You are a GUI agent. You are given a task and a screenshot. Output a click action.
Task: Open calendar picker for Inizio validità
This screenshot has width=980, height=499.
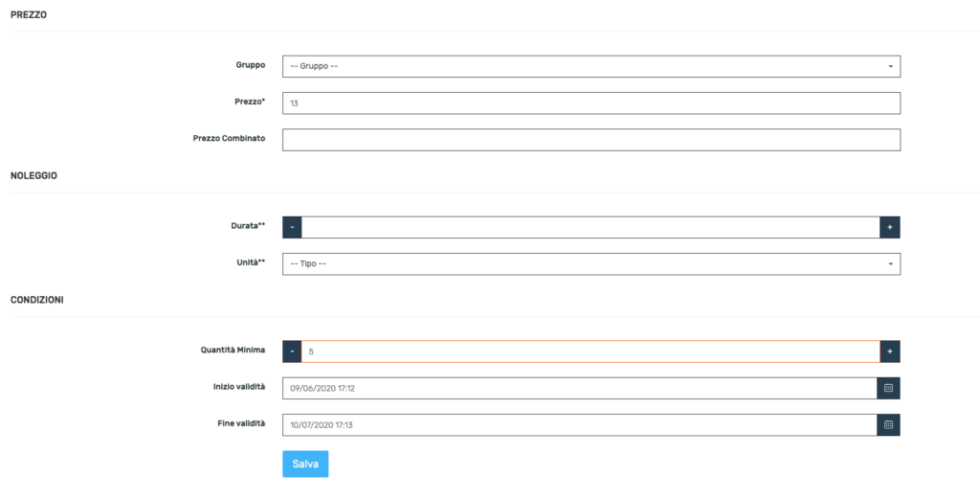click(888, 388)
